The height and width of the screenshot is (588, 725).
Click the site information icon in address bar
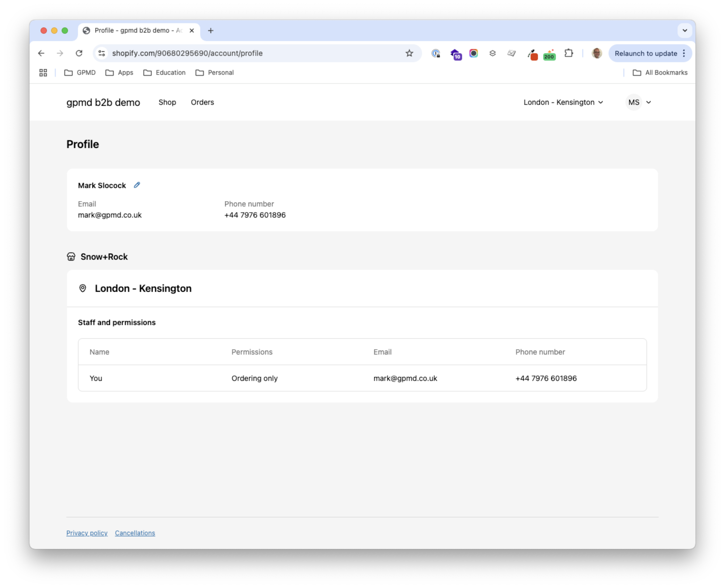pyautogui.click(x=102, y=53)
